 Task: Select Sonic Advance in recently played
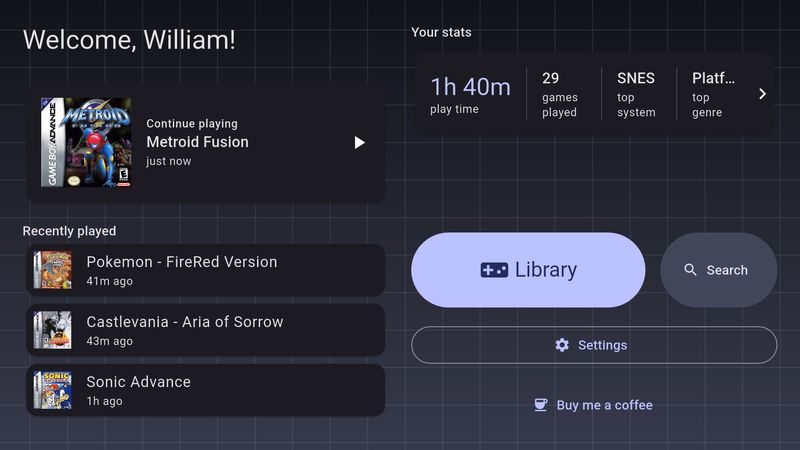206,390
